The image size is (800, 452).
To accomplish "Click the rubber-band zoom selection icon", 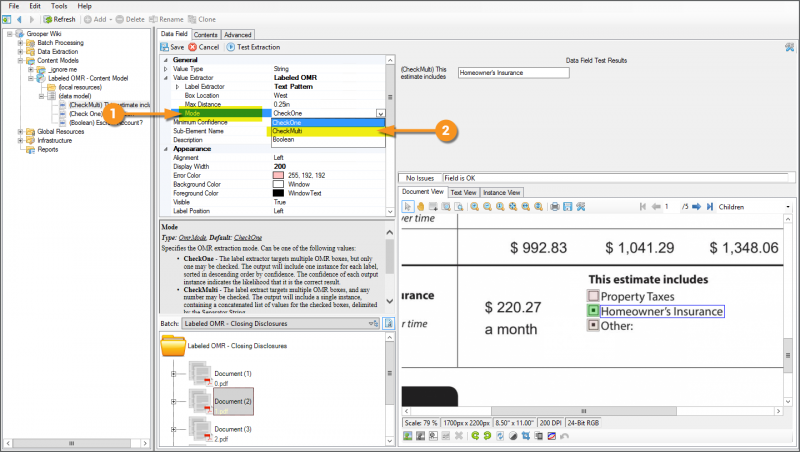I will tap(446, 207).
